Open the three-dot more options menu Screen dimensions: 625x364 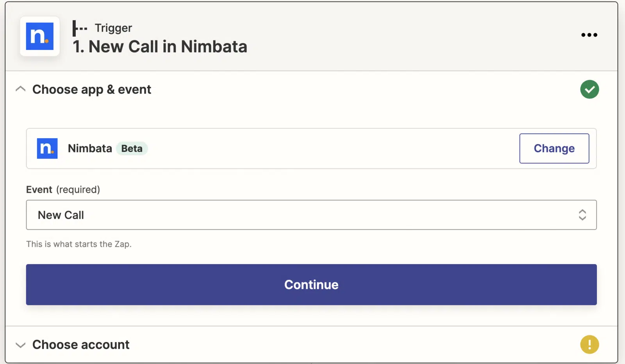tap(589, 35)
